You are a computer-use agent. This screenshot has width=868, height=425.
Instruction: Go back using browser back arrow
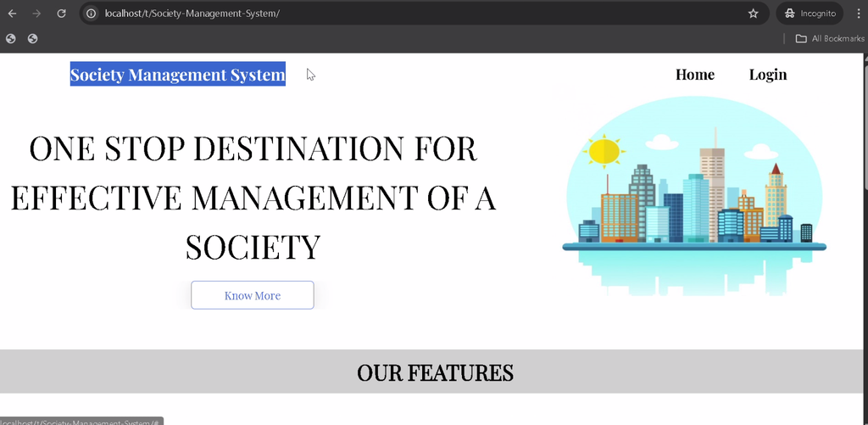click(12, 14)
